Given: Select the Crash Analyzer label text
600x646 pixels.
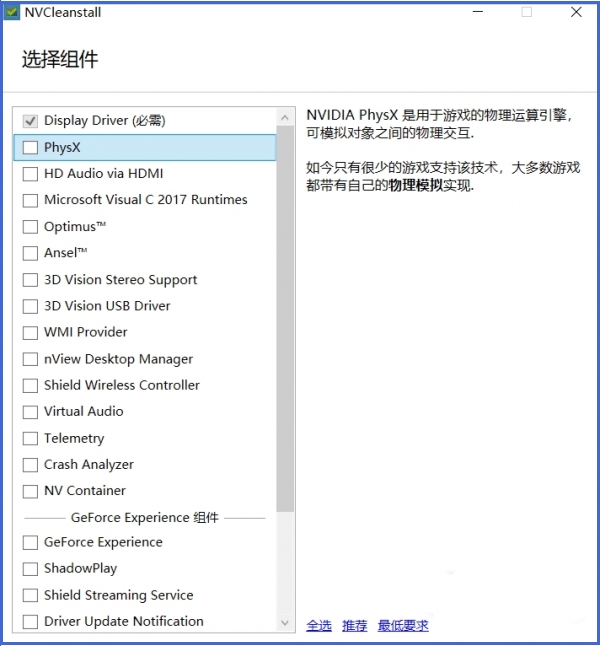Looking at the screenshot, I should click(89, 465).
